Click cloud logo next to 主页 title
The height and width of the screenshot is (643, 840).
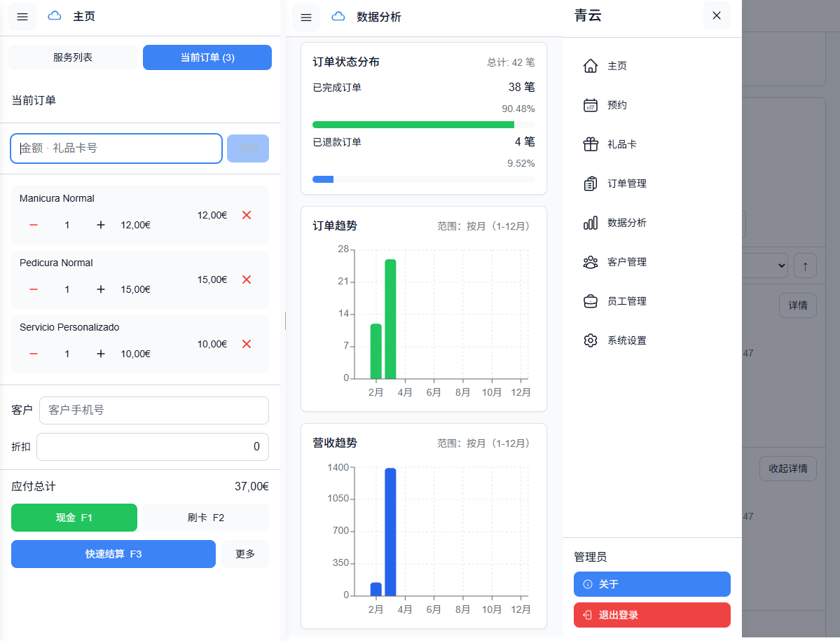pos(55,16)
